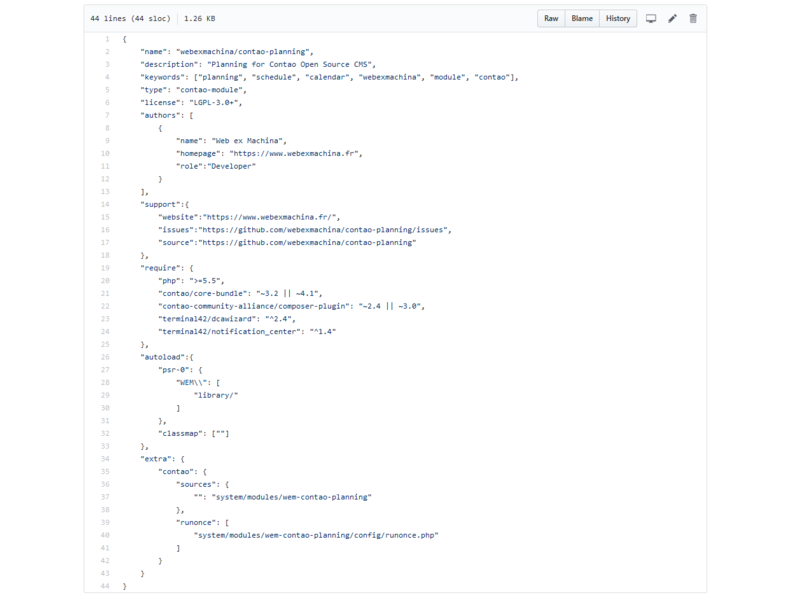Screen dimensions: 800x600
Task: Select line number 19 of require
Action: 105,268
